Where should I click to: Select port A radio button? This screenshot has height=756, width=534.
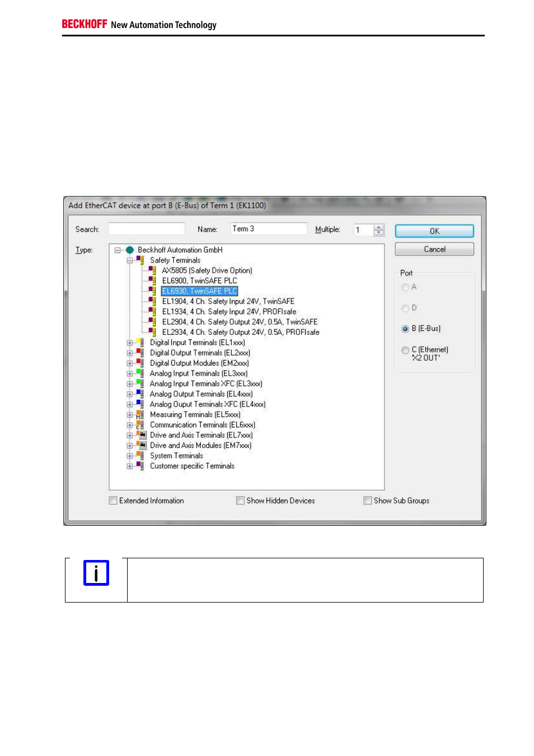point(405,287)
